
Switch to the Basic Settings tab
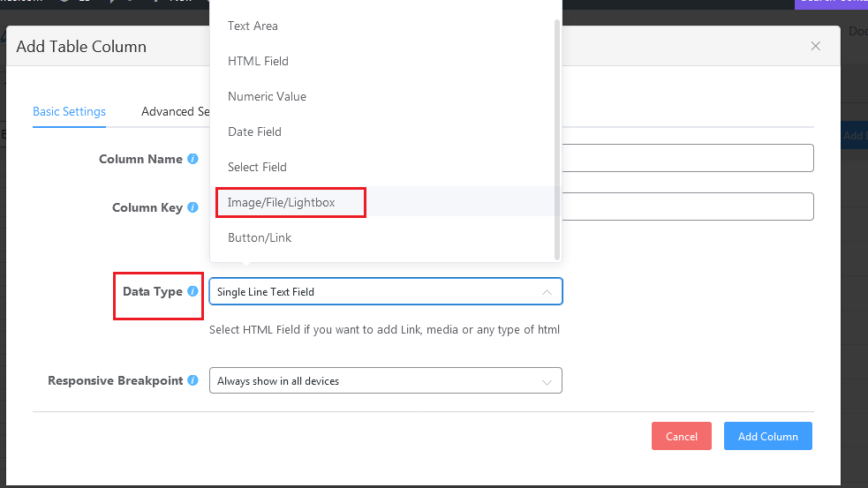(69, 112)
